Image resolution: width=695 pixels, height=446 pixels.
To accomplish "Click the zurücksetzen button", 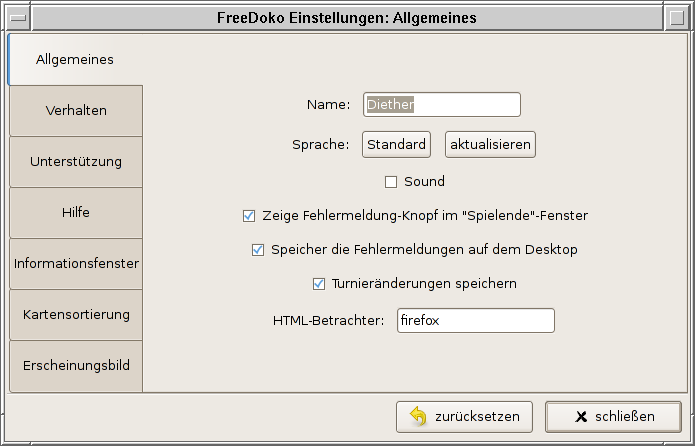I will (x=465, y=417).
